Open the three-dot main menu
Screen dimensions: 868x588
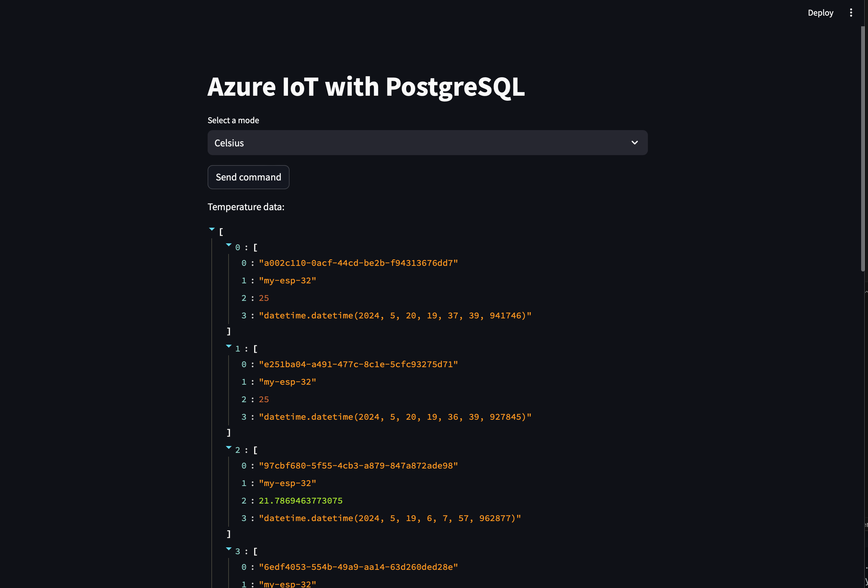(x=851, y=13)
